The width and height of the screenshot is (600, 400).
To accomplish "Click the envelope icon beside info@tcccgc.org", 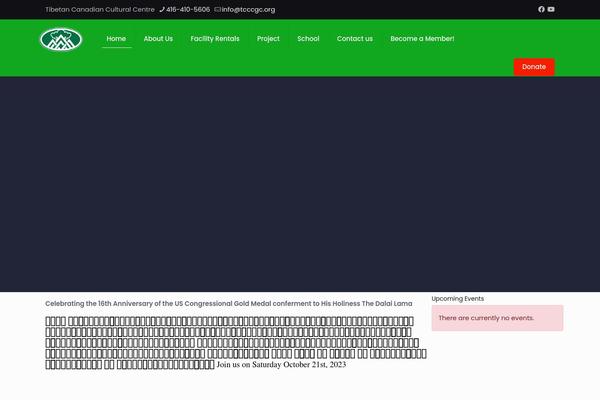I will coord(217,10).
